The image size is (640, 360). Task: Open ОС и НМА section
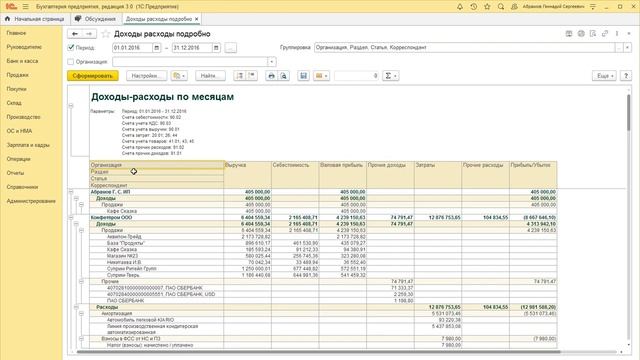[x=19, y=131]
